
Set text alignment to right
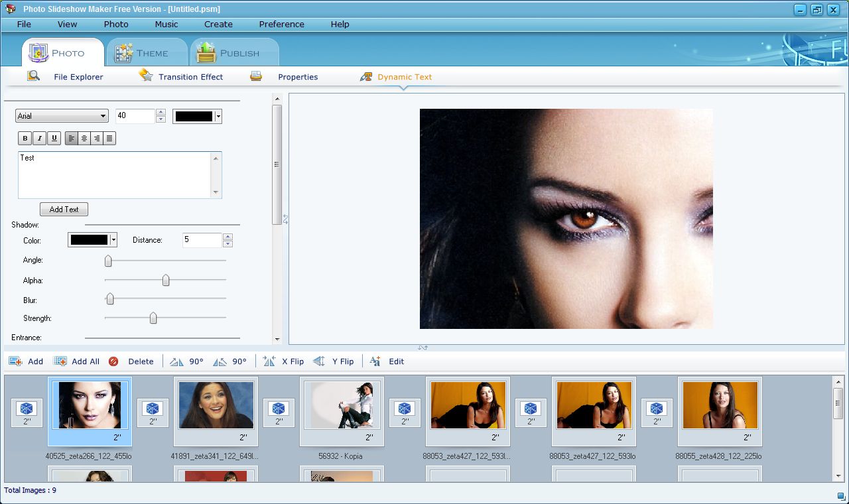[x=97, y=138]
